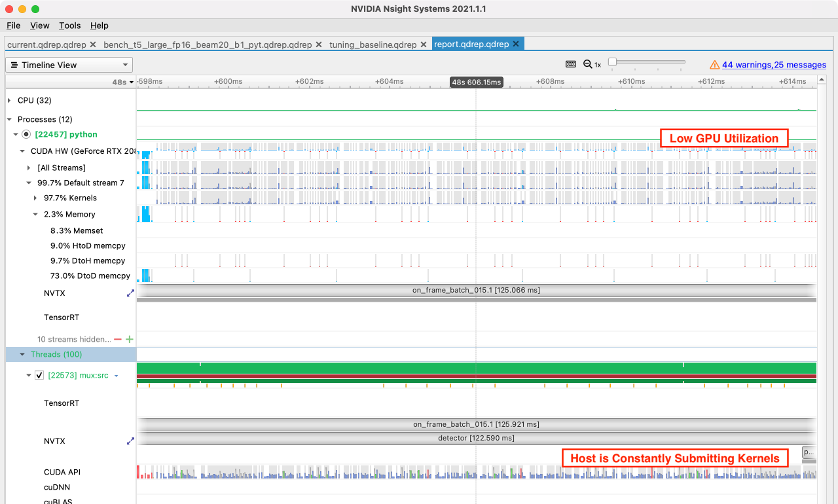Expand the CPU (32) row
The height and width of the screenshot is (504, 838).
coord(9,100)
